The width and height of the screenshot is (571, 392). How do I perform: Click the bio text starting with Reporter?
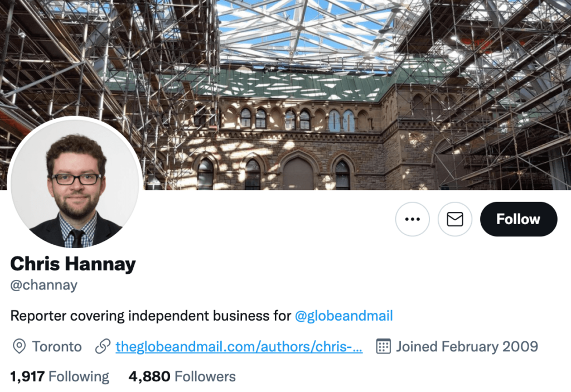(x=151, y=316)
